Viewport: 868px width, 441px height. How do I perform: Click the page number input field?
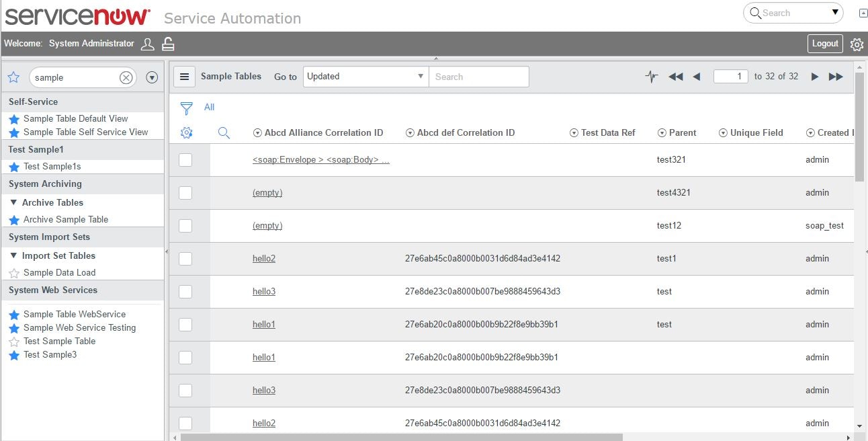pyautogui.click(x=731, y=77)
